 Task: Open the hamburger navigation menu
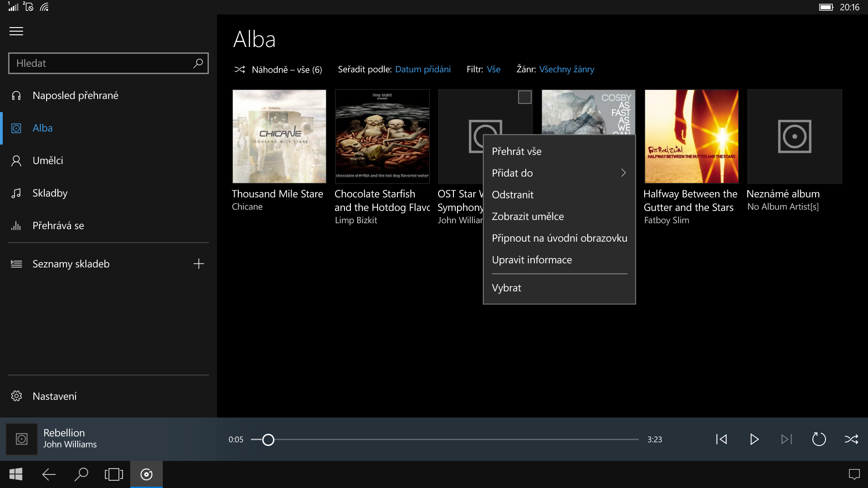point(16,31)
